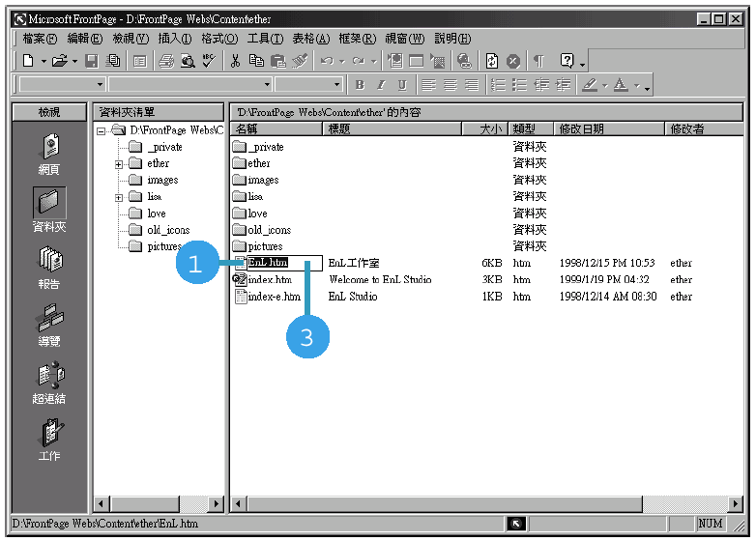The image size is (756, 541).
Task: Open the font name dropdown
Action: (x=267, y=85)
